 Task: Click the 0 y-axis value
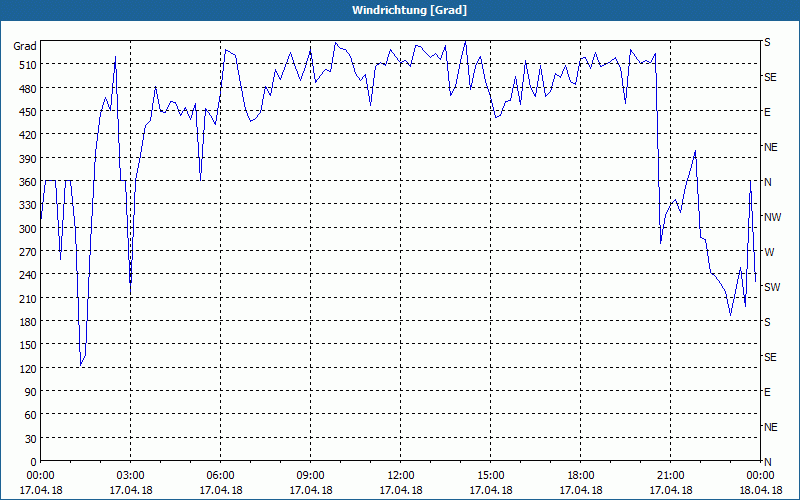34,462
